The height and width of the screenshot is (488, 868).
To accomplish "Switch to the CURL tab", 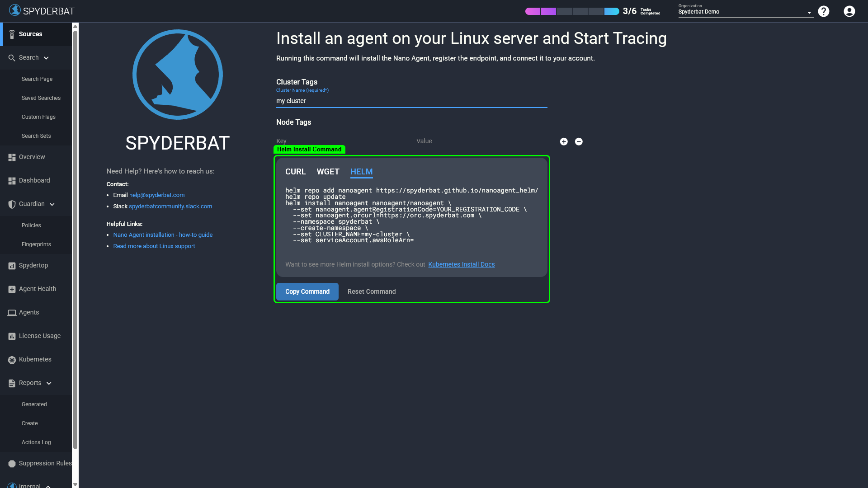I will pyautogui.click(x=295, y=172).
